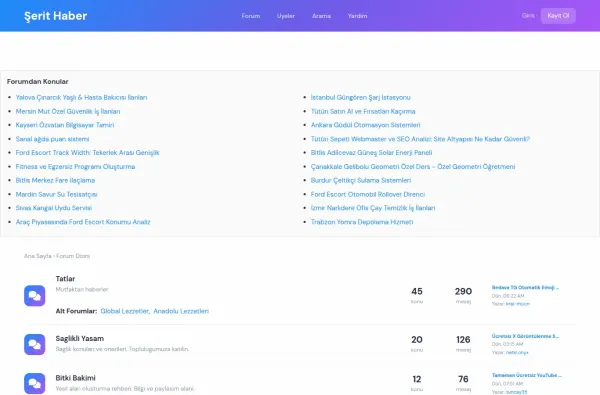600x395 pixels.
Task: Click Forum Dizini in the breadcrumb
Action: [x=73, y=256]
